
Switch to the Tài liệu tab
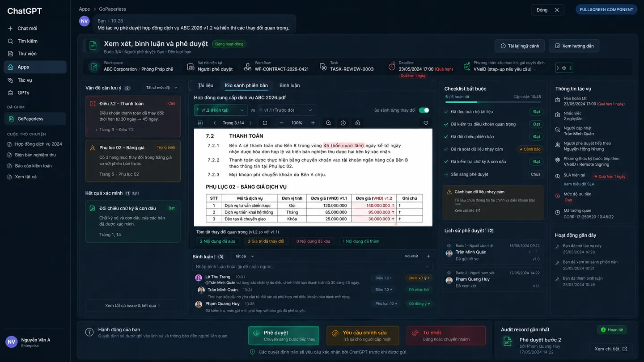pyautogui.click(x=205, y=85)
